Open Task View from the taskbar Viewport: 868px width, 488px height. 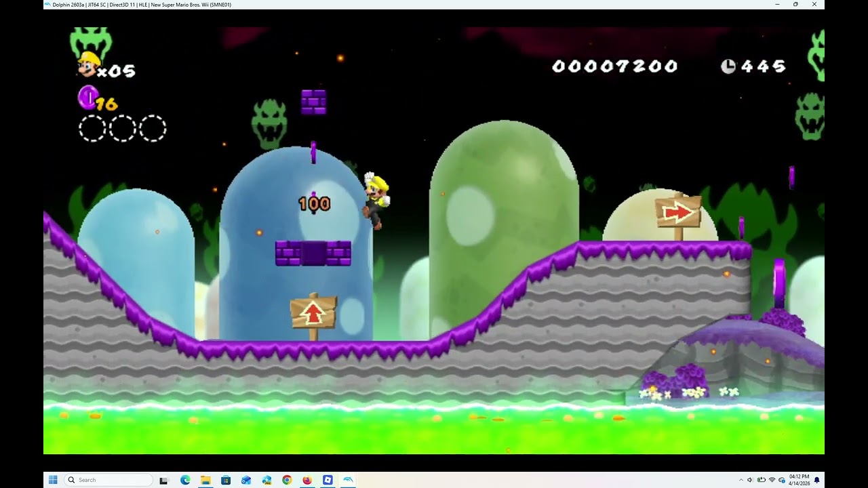163,480
